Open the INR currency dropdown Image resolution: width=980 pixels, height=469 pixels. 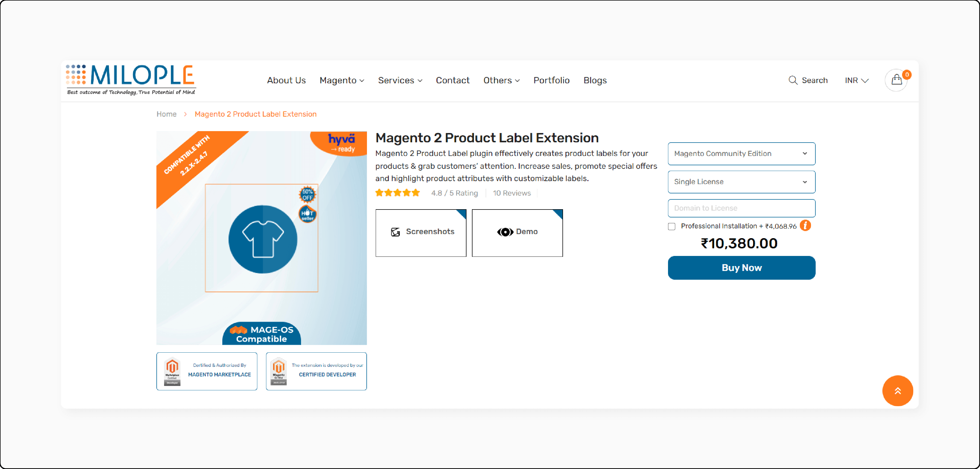click(x=857, y=80)
